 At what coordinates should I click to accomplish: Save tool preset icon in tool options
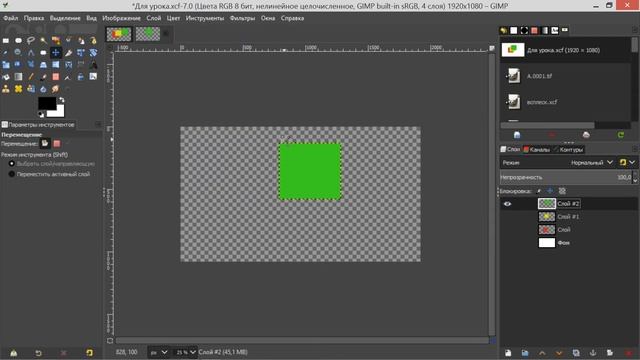point(13,353)
